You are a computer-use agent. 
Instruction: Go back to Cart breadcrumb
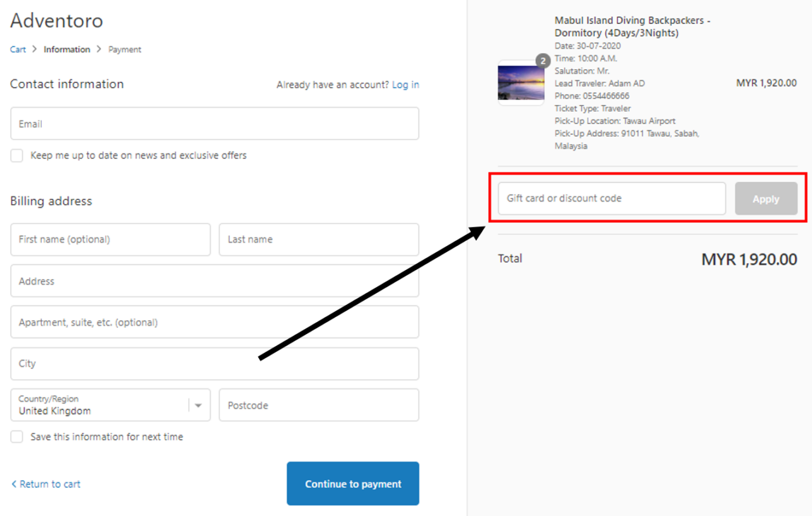18,49
